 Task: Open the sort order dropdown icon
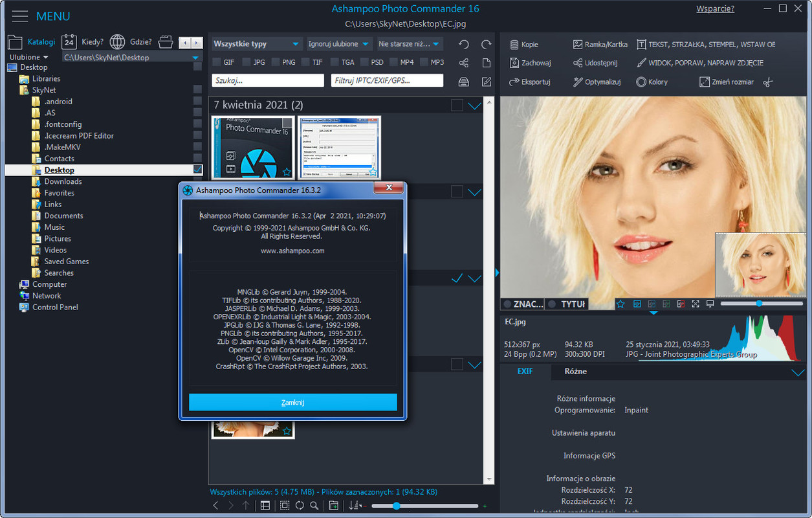tap(357, 506)
